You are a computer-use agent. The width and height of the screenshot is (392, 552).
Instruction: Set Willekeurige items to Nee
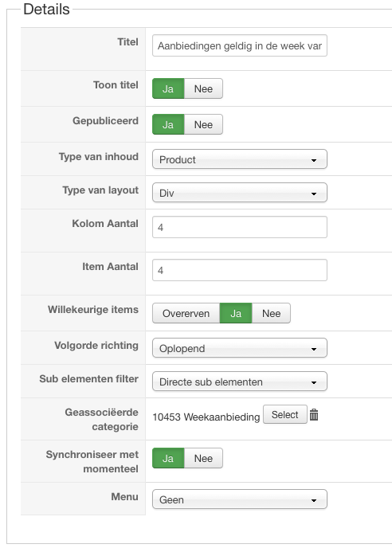click(x=271, y=313)
